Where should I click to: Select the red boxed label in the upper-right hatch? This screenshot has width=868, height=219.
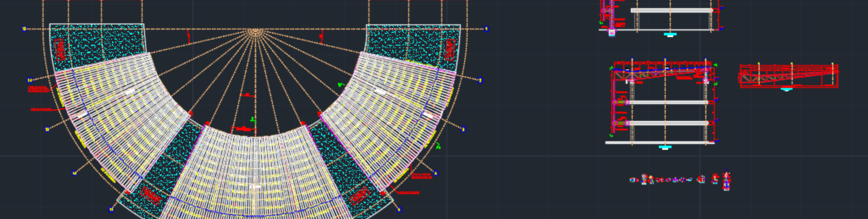point(449,49)
